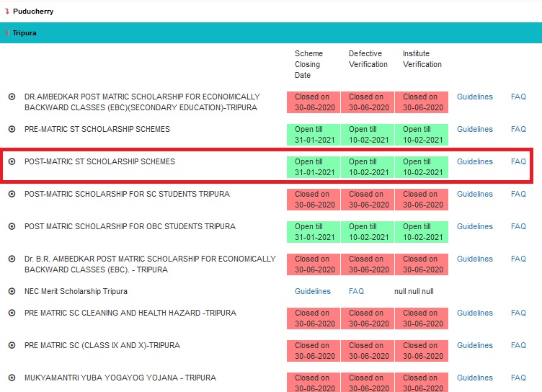Click Scheme Closing Date status for POST-MATRIC ST

314,167
